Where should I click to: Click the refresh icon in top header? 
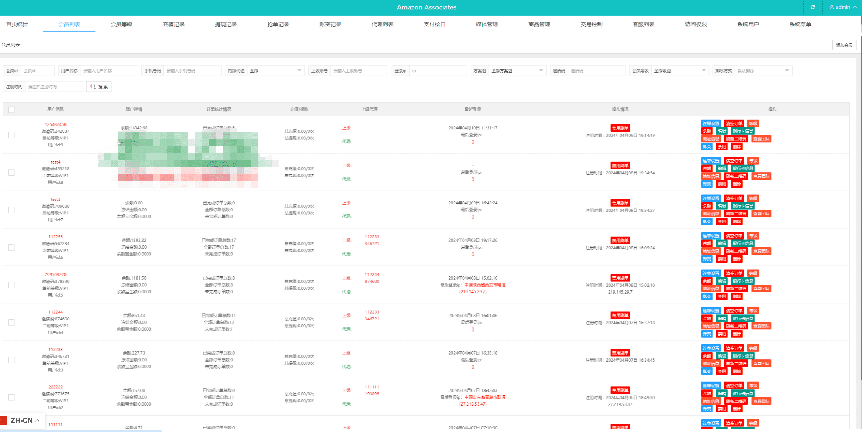813,7
